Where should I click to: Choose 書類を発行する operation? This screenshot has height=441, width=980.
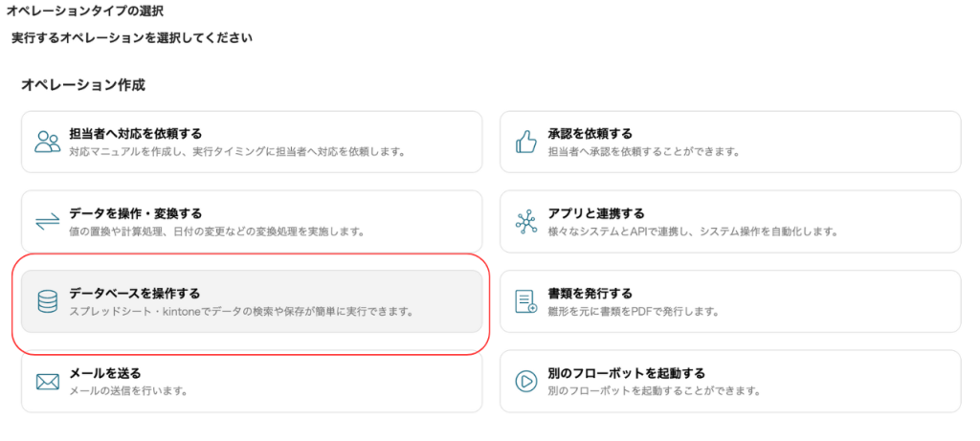tap(730, 301)
